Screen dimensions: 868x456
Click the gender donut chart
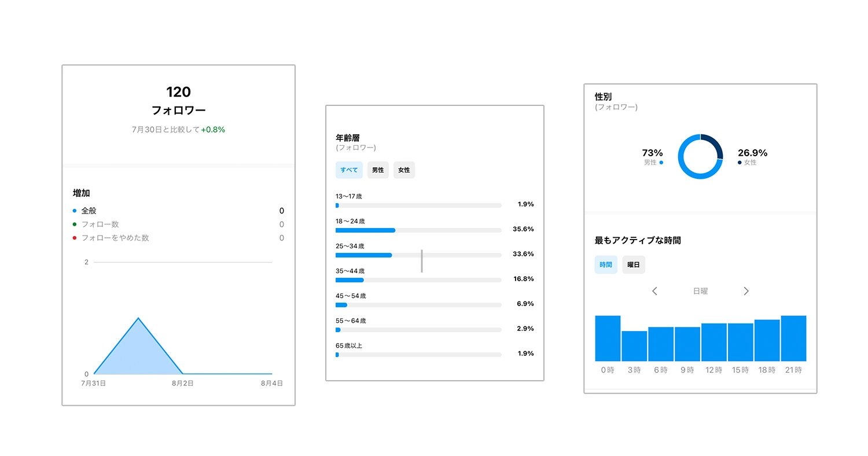click(700, 156)
